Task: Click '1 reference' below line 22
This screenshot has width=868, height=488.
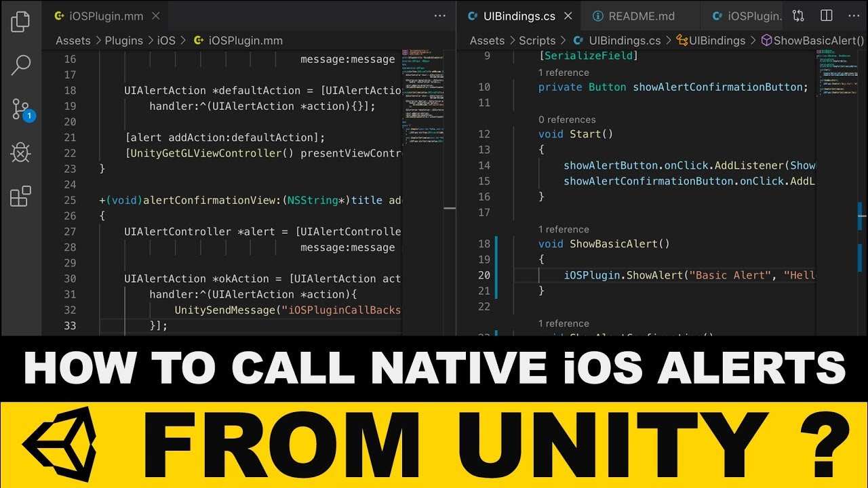Action: [564, 323]
